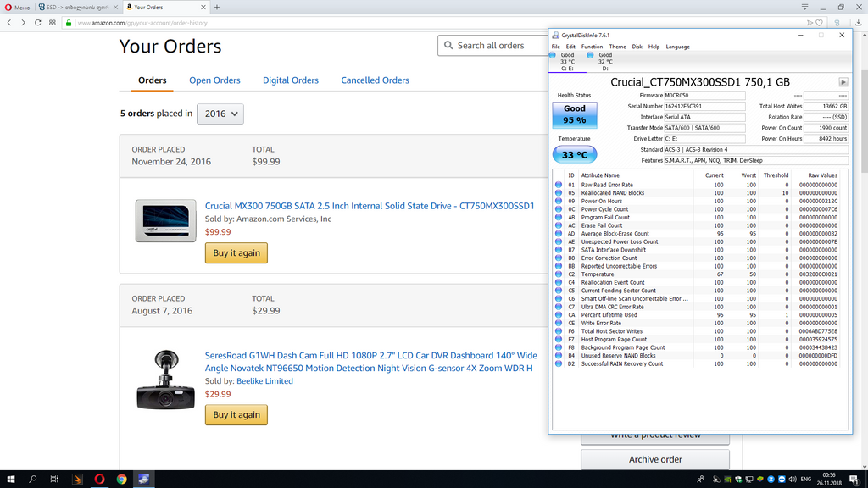Go back in Opera browser

point(9,23)
